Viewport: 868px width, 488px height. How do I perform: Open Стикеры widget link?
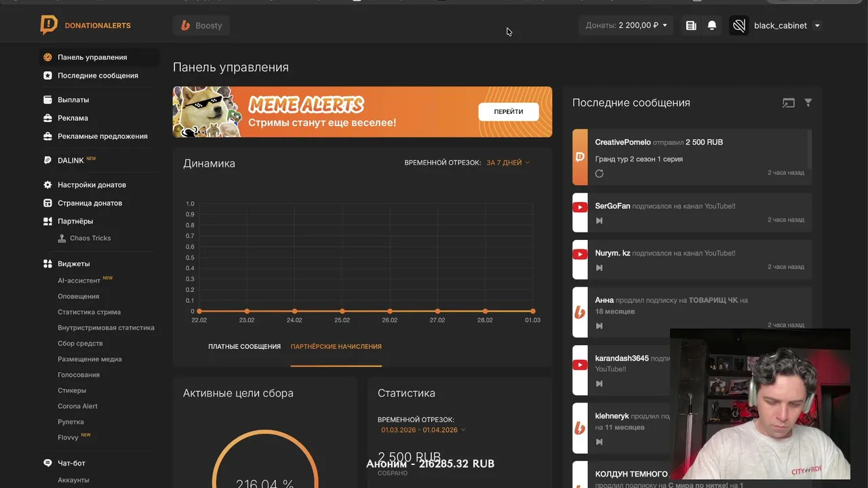(x=72, y=390)
